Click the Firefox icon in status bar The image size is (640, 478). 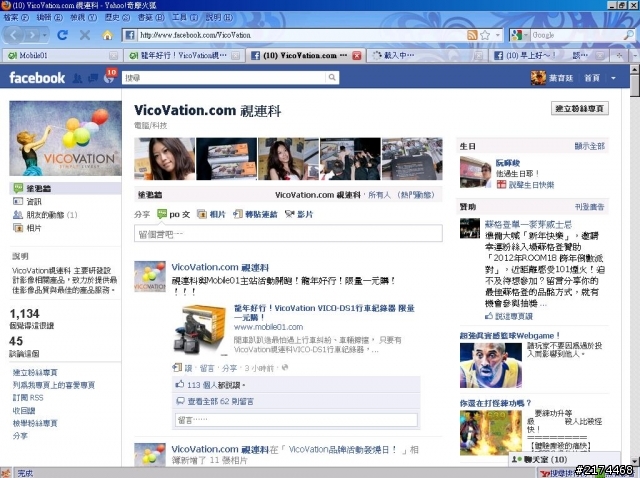(x=6, y=473)
